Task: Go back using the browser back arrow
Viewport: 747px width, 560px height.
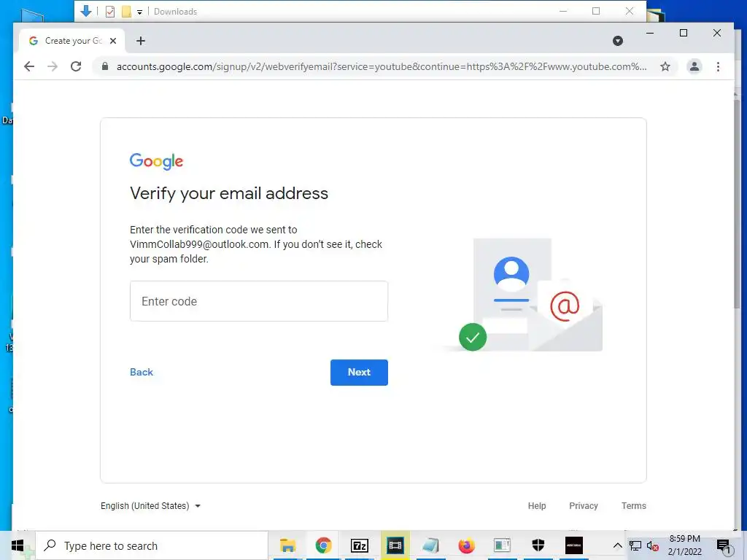Action: (29, 66)
